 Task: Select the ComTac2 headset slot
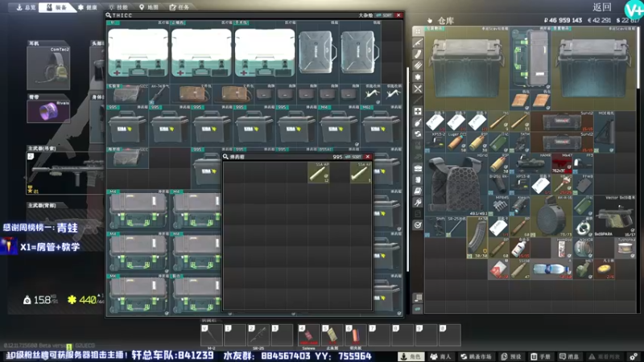click(x=48, y=68)
